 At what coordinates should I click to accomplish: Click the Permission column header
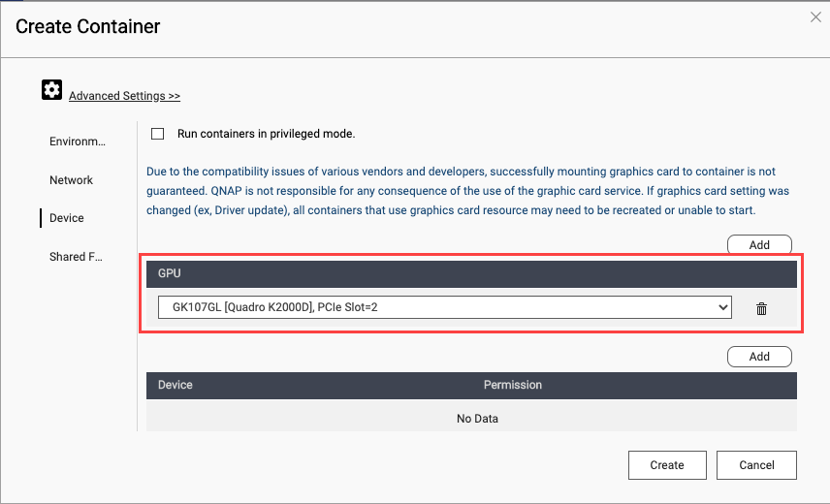[x=512, y=385]
